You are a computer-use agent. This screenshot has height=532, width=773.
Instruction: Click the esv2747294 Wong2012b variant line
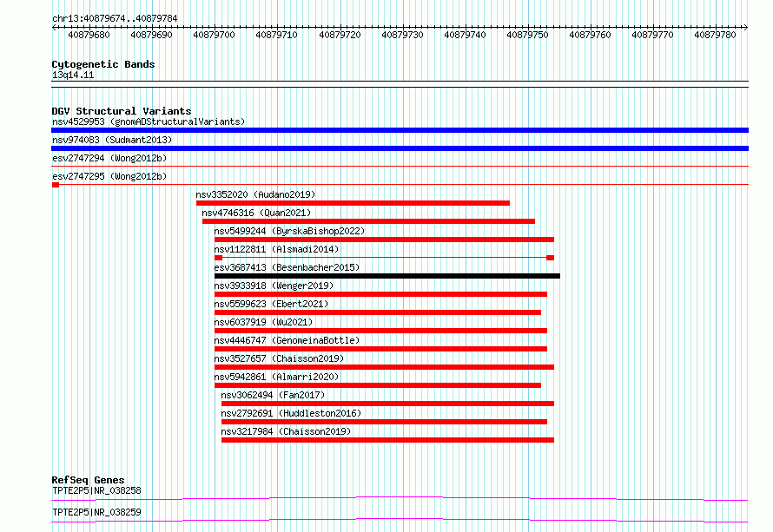tap(400, 167)
